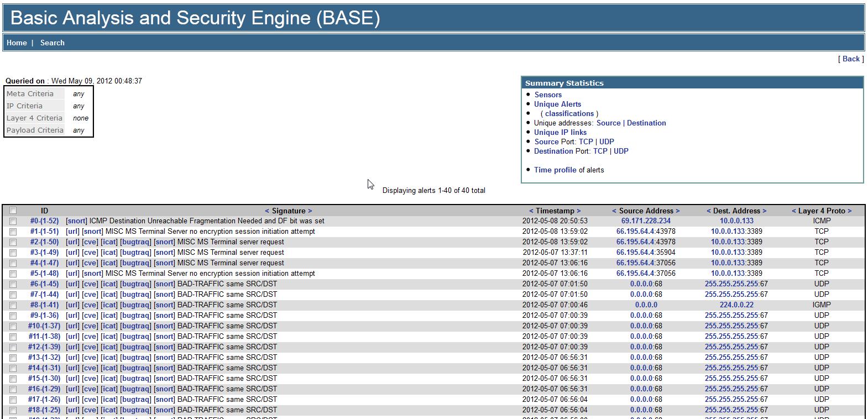
Task: Click the Back link
Action: point(851,59)
